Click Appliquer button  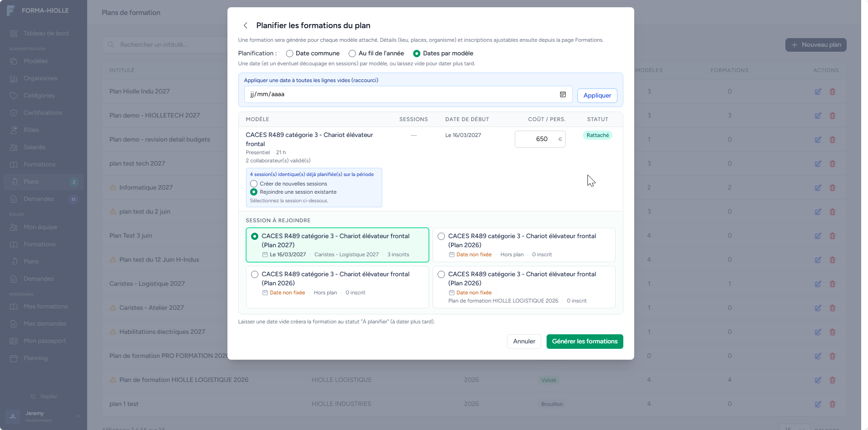tap(597, 95)
